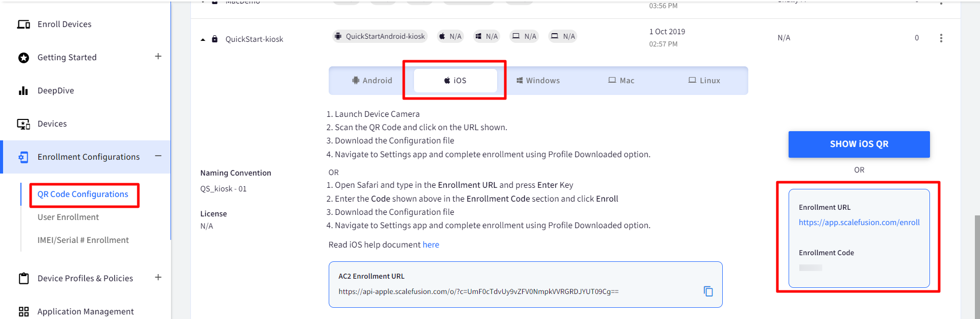Expand Device Profiles & Policies
The height and width of the screenshot is (319, 980).
(x=158, y=277)
